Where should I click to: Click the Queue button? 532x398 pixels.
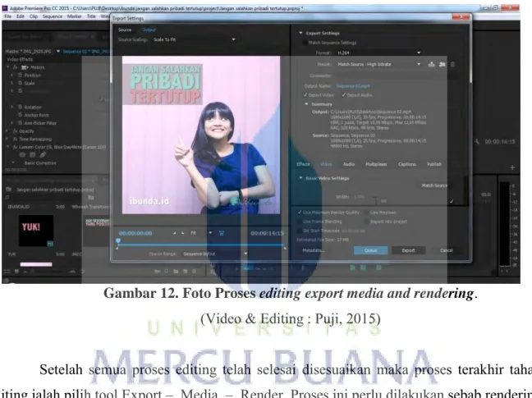click(370, 250)
